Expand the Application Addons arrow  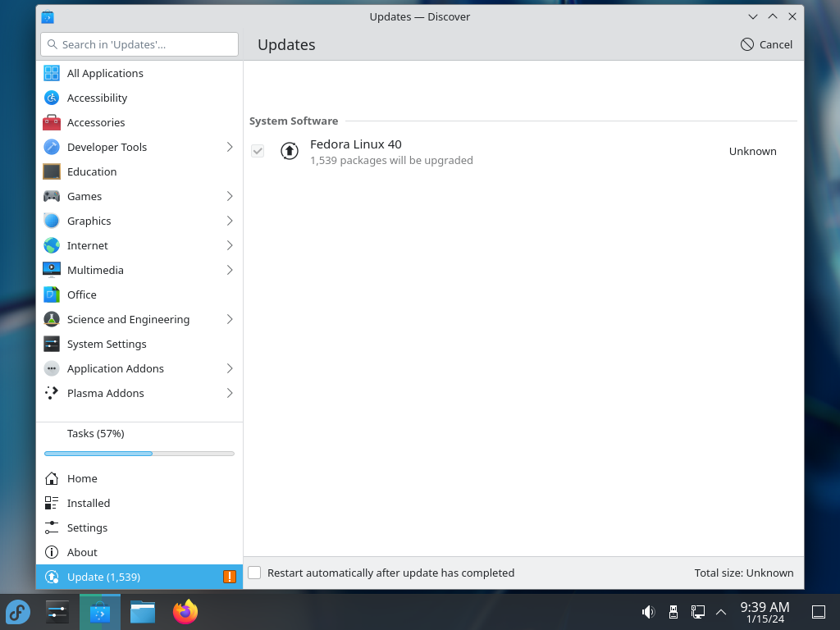pos(230,369)
